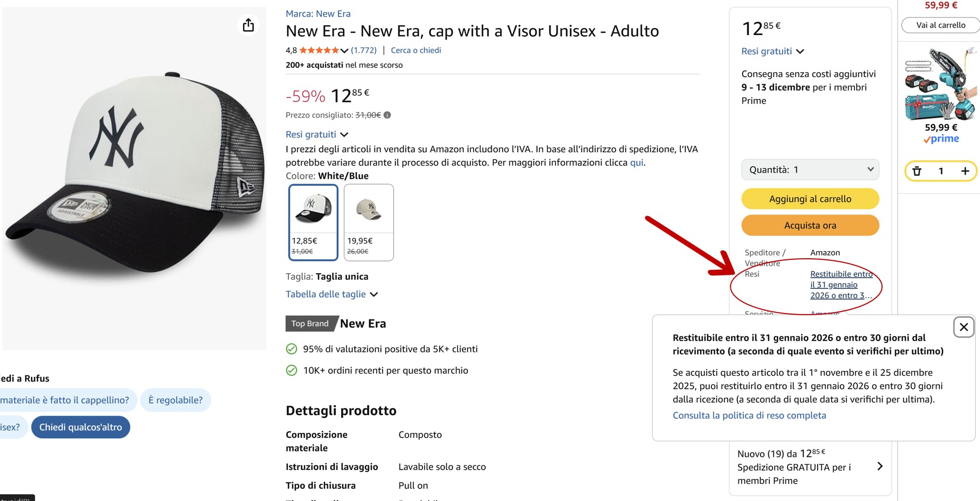The width and height of the screenshot is (980, 501).
Task: Select È regolabile? Rufus suggestion
Action: pos(175,400)
